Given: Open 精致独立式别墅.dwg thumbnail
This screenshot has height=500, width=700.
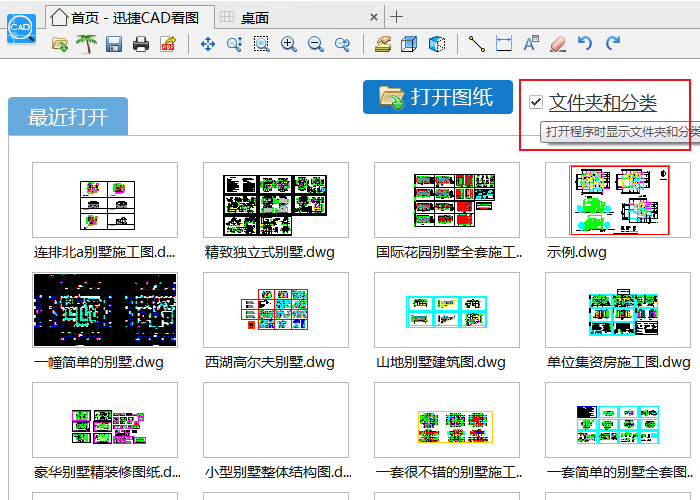Looking at the screenshot, I should tap(276, 200).
